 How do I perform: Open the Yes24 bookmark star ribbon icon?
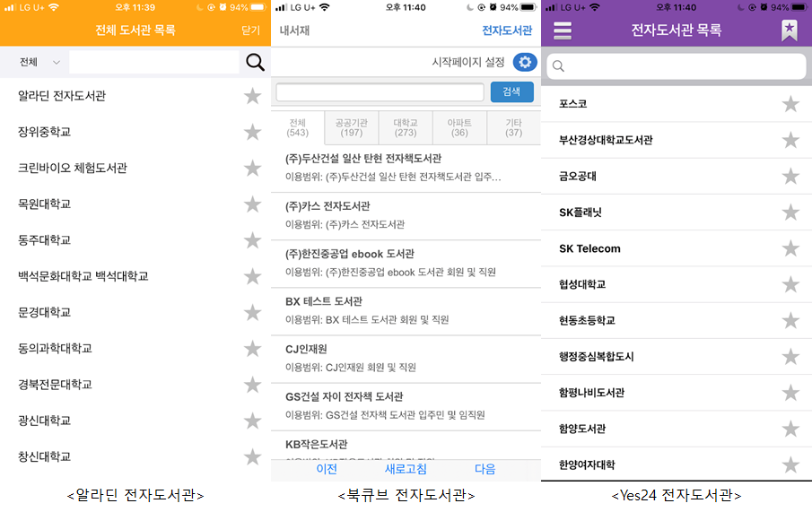[x=790, y=30]
